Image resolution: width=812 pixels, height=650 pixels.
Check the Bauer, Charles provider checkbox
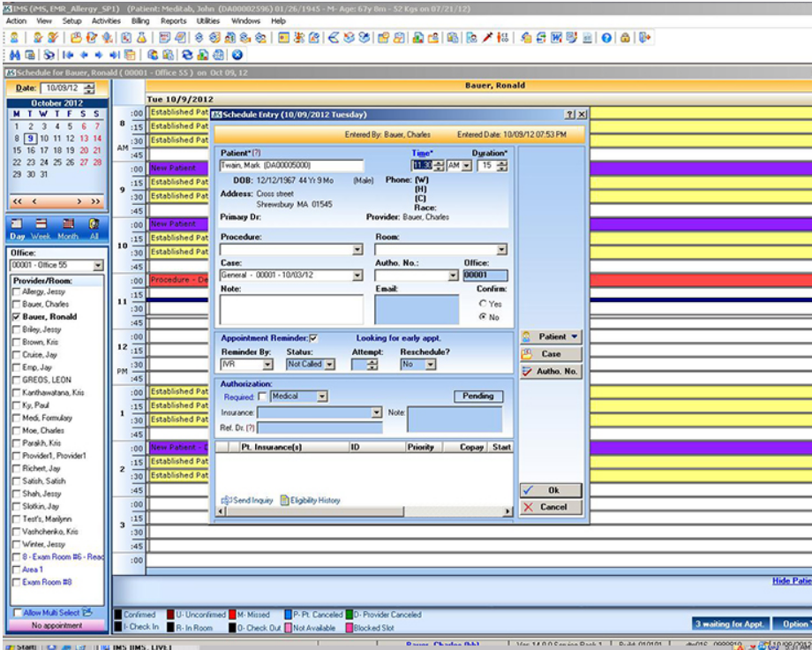16,305
